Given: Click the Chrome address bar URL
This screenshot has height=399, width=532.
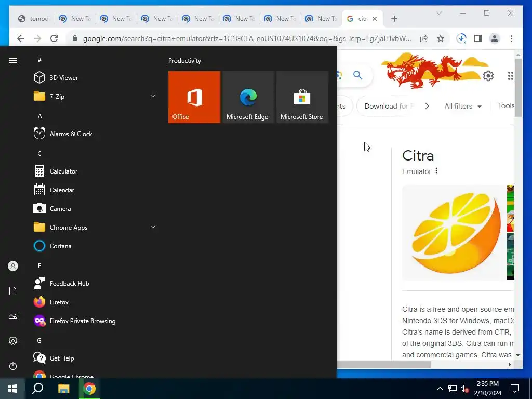Looking at the screenshot, I should tap(247, 38).
